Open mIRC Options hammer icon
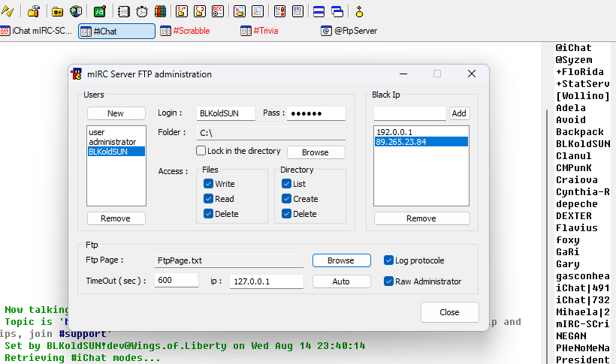616x364 pixels. [34, 11]
